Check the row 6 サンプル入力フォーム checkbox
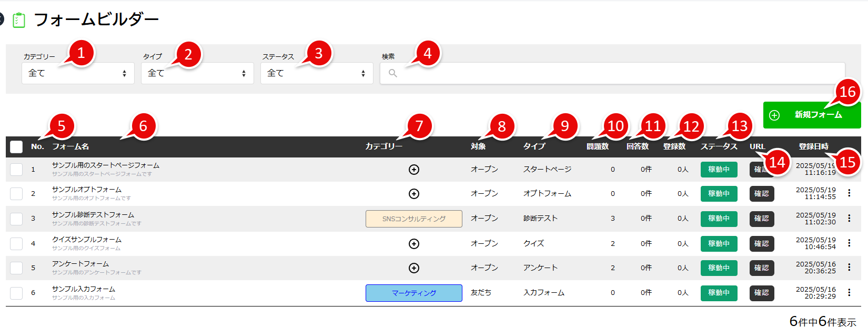868x336 pixels. 16,293
